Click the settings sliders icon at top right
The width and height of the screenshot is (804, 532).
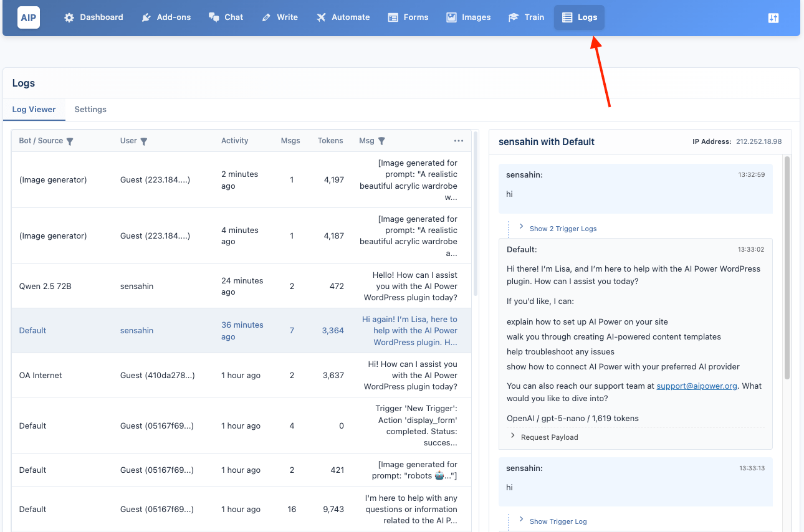[773, 18]
